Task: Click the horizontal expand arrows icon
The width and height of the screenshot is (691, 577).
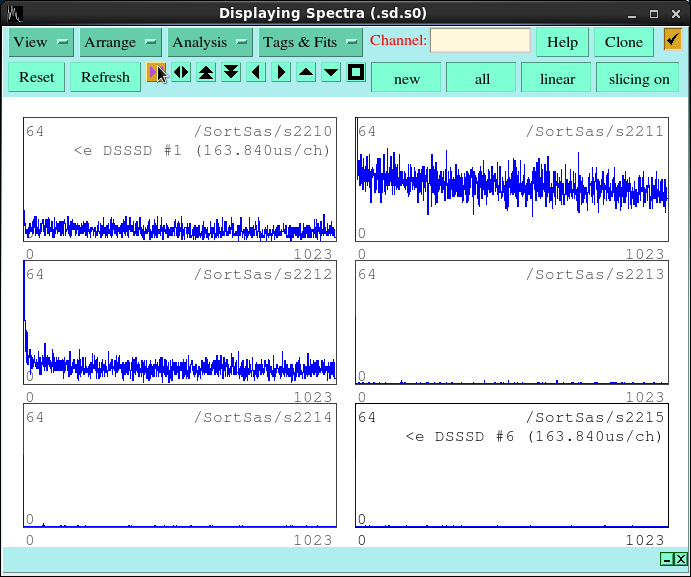Action: [x=181, y=72]
